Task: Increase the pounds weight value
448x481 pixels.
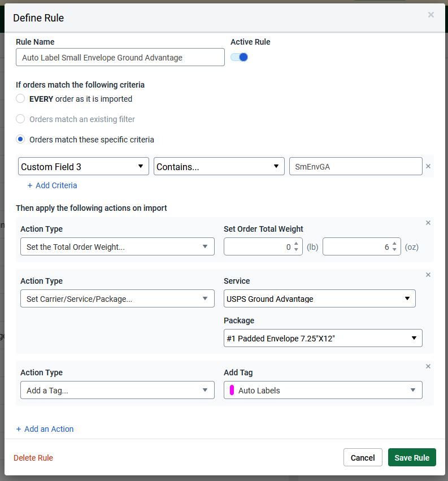Action: tap(296, 244)
